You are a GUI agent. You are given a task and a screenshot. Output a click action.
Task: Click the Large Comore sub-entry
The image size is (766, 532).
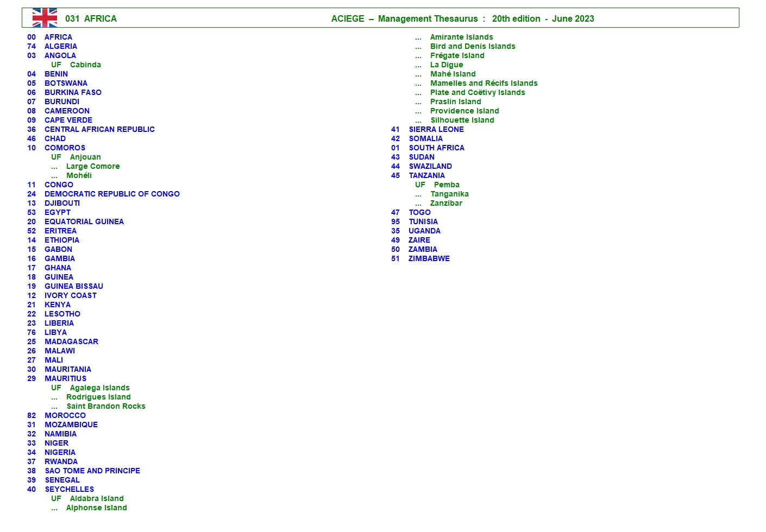click(93, 166)
